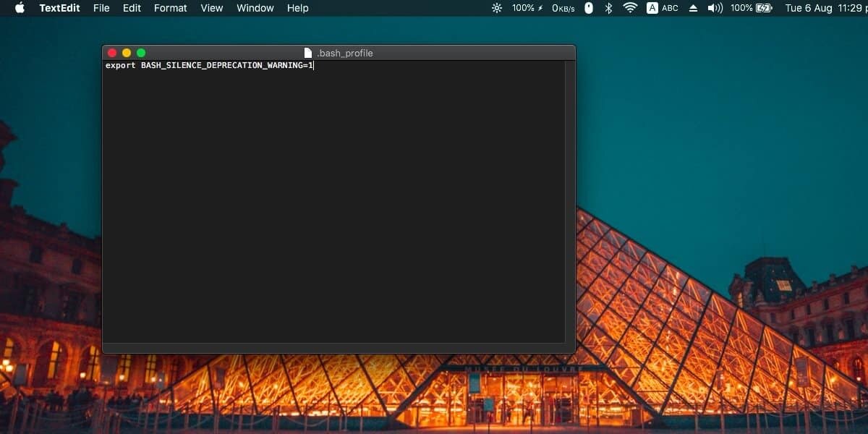Open the Help menu

[297, 8]
